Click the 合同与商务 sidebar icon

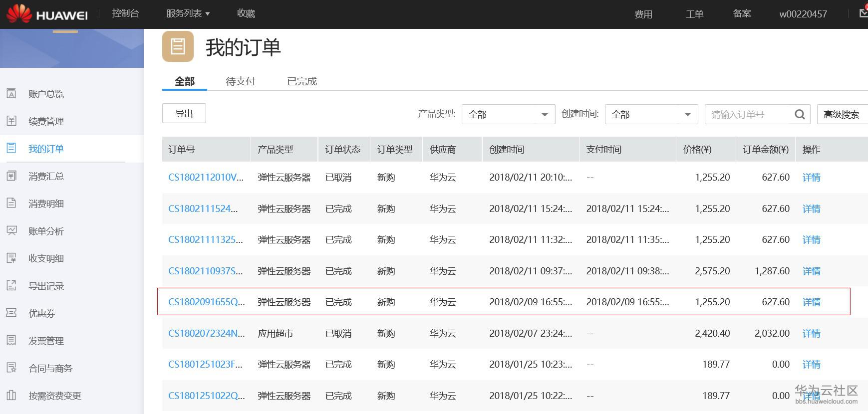point(11,368)
